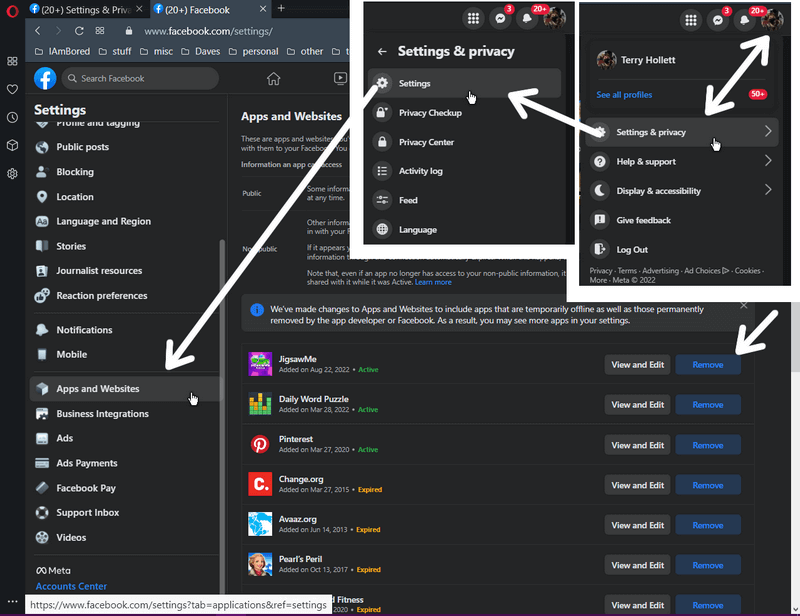This screenshot has width=800, height=616.
Task: Click the Learn more link
Action: point(433,282)
